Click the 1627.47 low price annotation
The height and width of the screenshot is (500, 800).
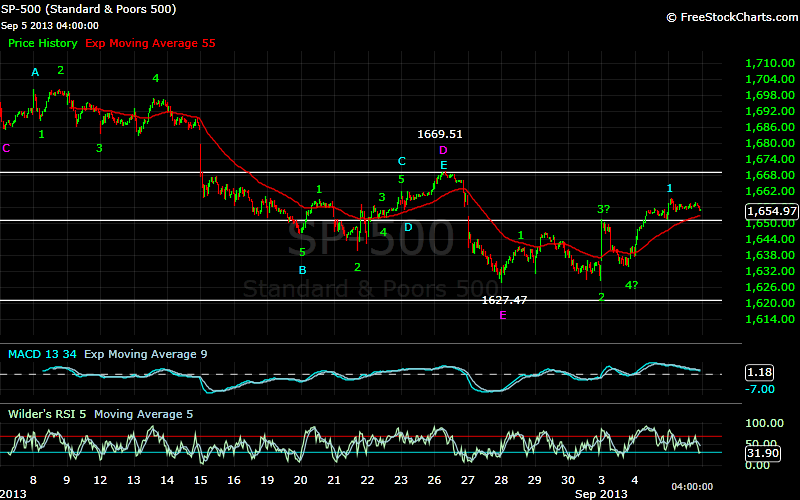(504, 300)
